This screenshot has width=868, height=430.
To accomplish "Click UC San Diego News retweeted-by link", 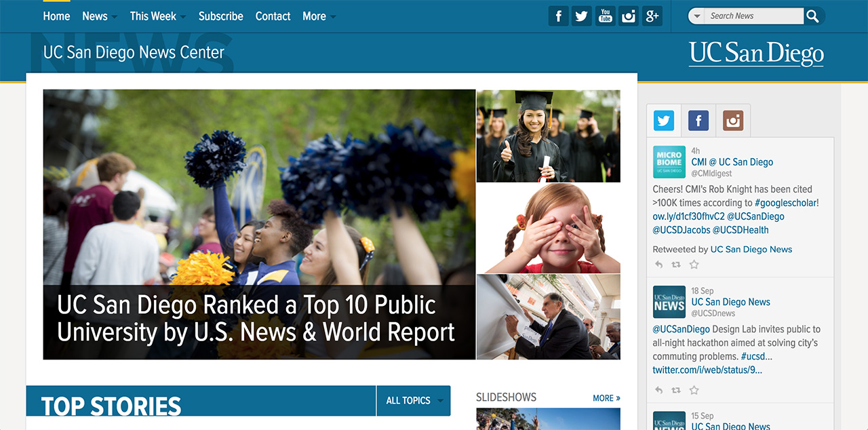I will click(751, 249).
